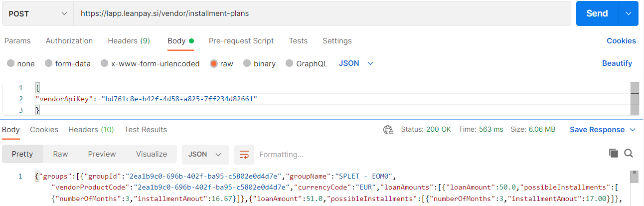644x206 pixels.
Task: Open the request Tests tab
Action: coord(298,41)
